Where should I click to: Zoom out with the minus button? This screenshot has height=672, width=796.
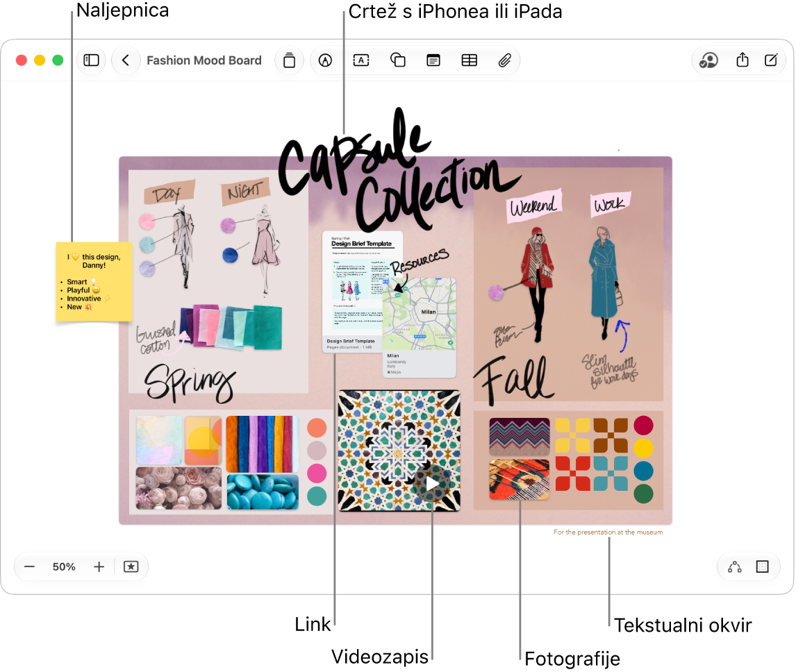[29, 566]
